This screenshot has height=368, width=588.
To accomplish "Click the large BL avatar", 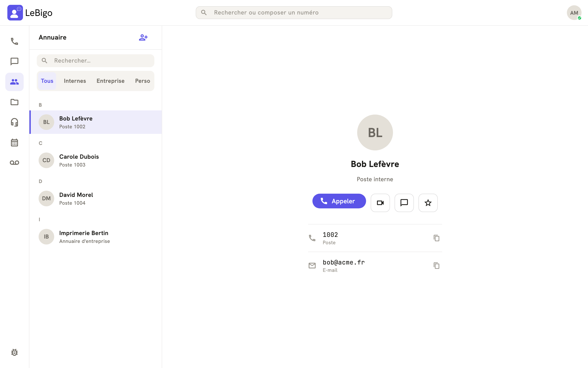I will [375, 132].
